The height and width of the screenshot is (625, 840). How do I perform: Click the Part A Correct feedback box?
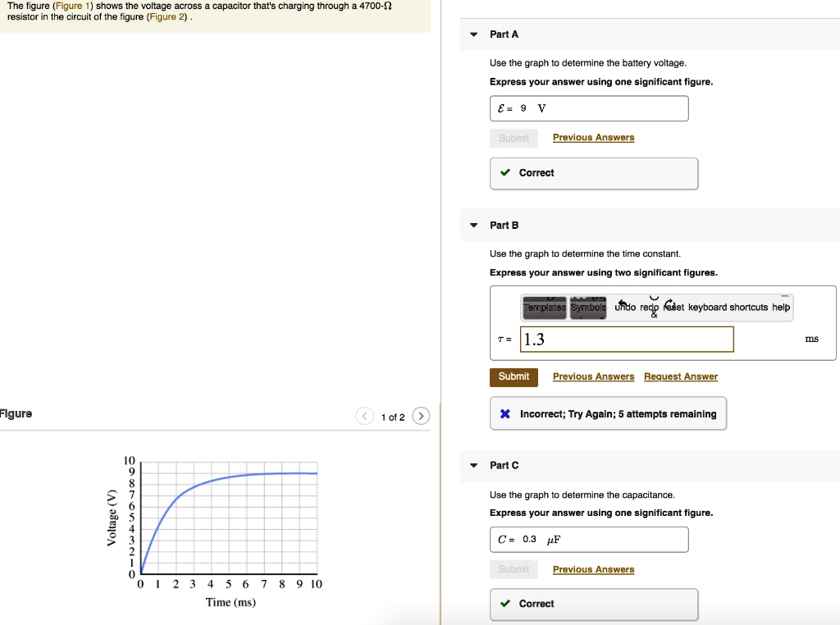click(x=594, y=173)
